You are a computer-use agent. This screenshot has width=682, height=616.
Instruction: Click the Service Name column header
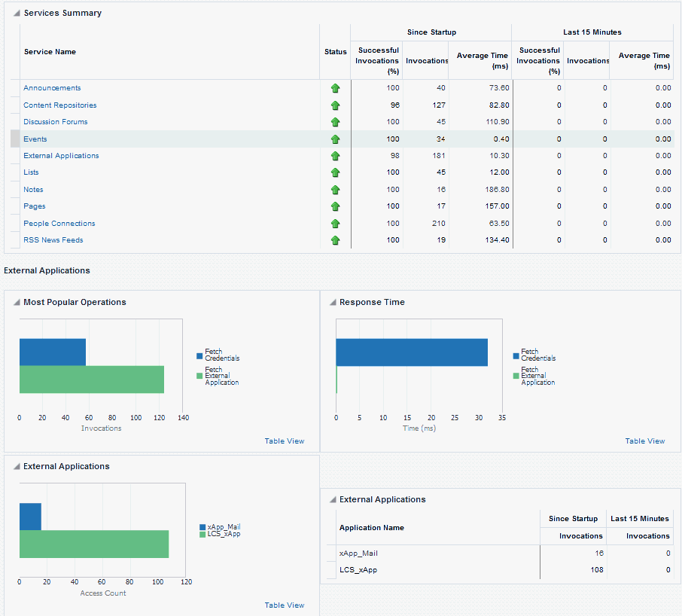coord(50,52)
